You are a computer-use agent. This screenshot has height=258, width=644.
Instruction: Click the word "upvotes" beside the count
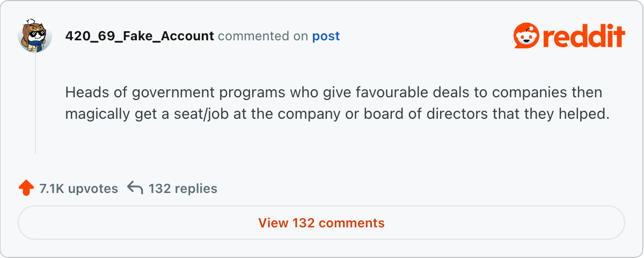click(93, 189)
